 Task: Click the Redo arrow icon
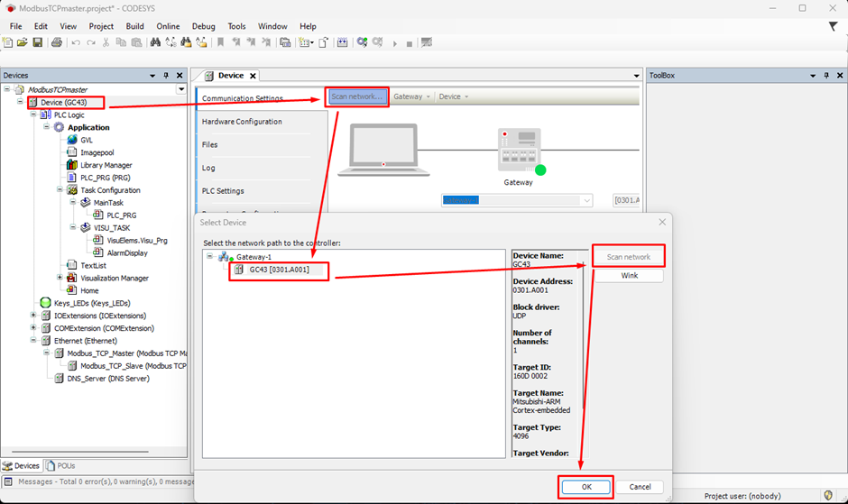tap(91, 42)
